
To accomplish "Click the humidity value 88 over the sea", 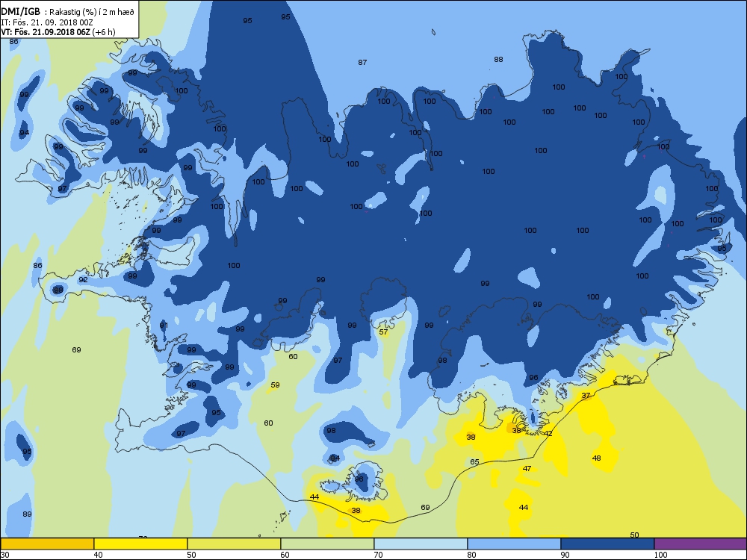I will click(498, 60).
